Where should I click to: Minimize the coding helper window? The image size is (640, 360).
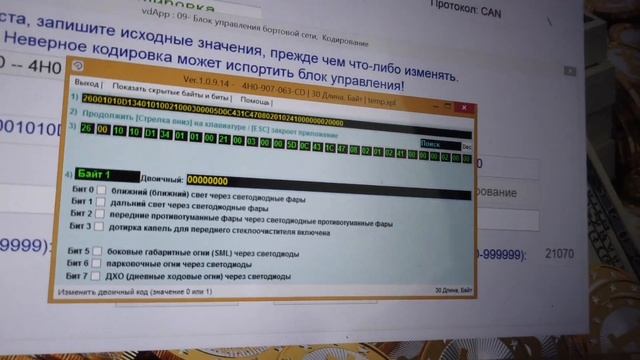[435, 106]
